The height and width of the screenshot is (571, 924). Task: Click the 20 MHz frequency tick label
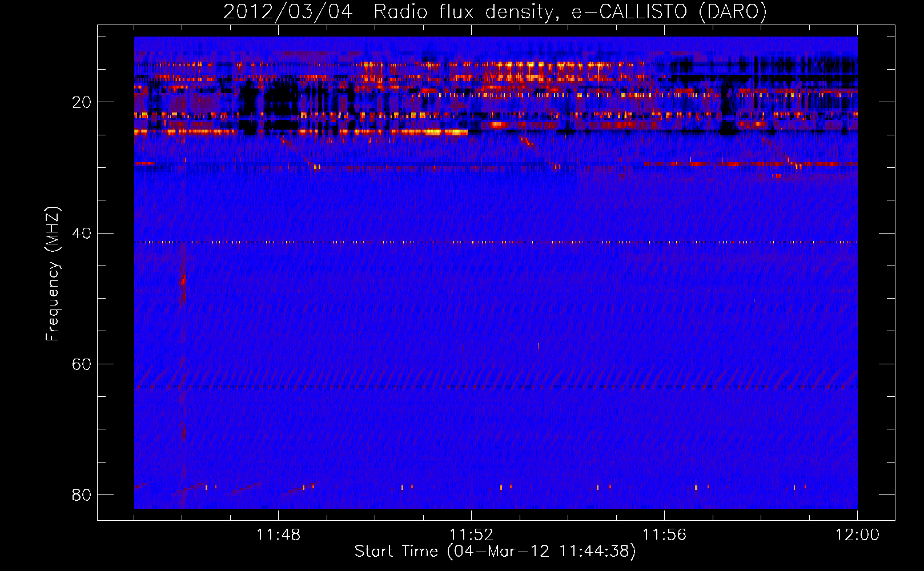tap(82, 103)
